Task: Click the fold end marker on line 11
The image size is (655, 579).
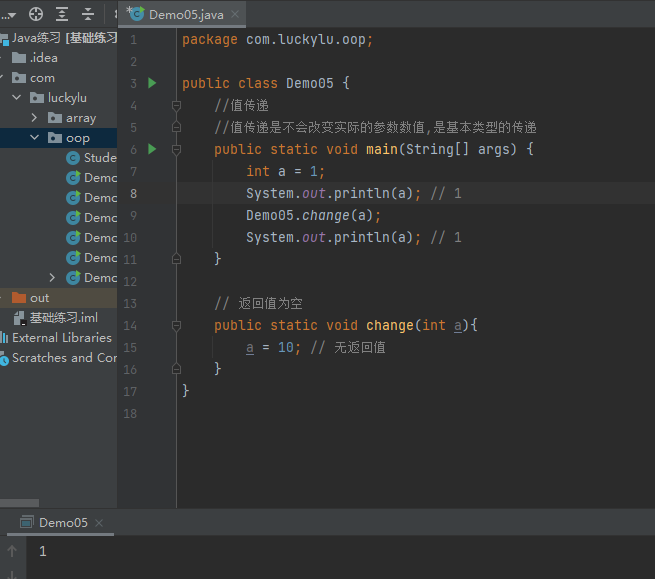Action: click(x=176, y=259)
